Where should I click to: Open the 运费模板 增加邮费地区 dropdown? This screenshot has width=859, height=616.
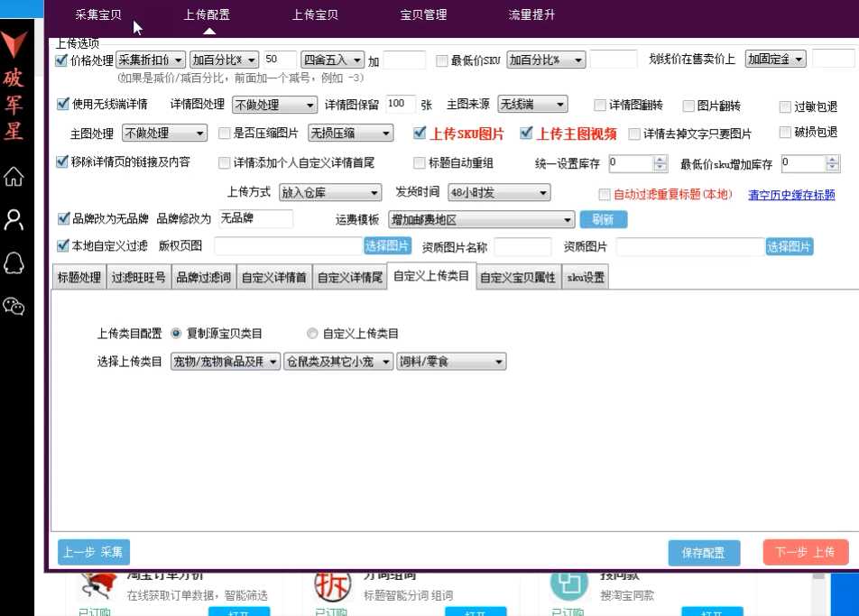tap(482, 219)
